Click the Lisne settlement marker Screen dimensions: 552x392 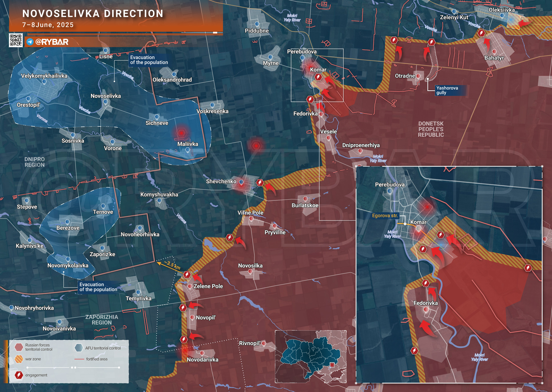pos(106,50)
